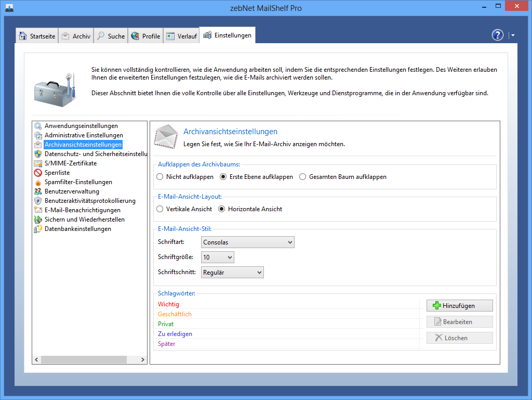Click the Archivansichtseinstellungen envelope icon in the list
Image resolution: width=532 pixels, height=400 pixels.
click(x=38, y=145)
